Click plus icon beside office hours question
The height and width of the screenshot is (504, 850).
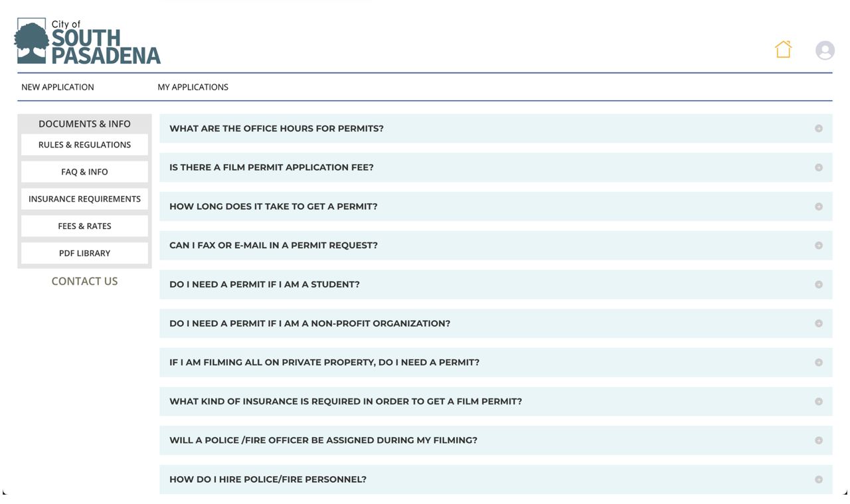pos(818,129)
